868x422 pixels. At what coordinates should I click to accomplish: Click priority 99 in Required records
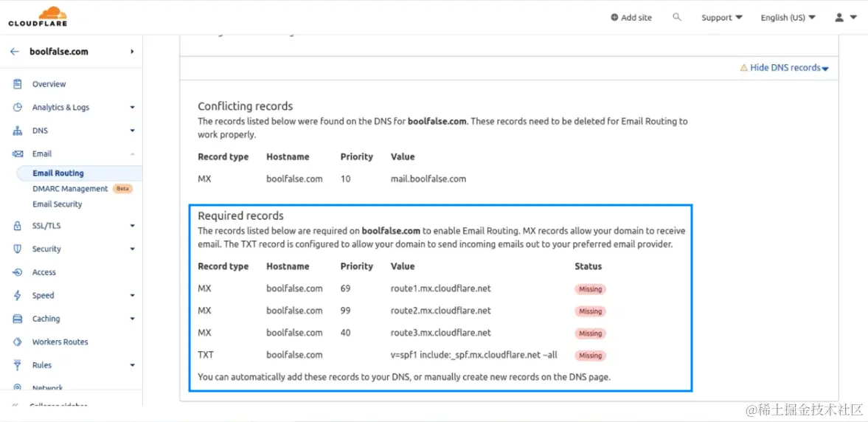(346, 311)
